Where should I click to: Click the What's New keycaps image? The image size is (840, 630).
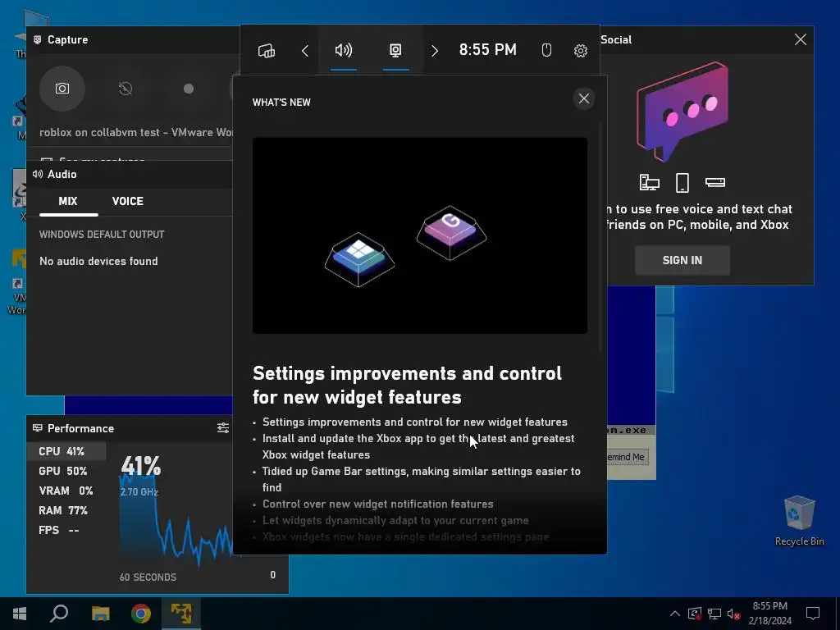tap(420, 235)
